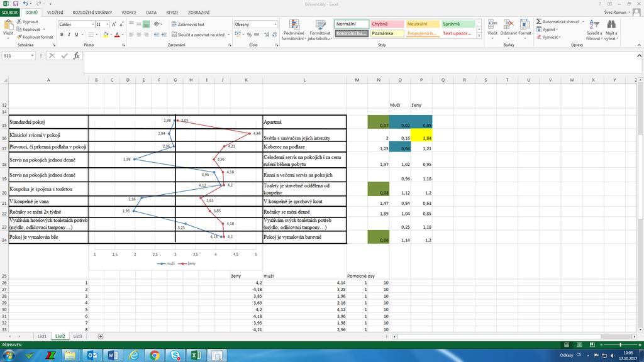Apply cell borders icon
The height and width of the screenshot is (362, 644).
coord(91,35)
